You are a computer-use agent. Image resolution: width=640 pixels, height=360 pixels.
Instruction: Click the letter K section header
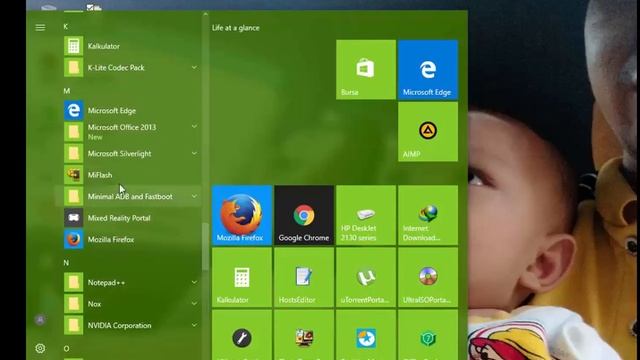(66, 27)
